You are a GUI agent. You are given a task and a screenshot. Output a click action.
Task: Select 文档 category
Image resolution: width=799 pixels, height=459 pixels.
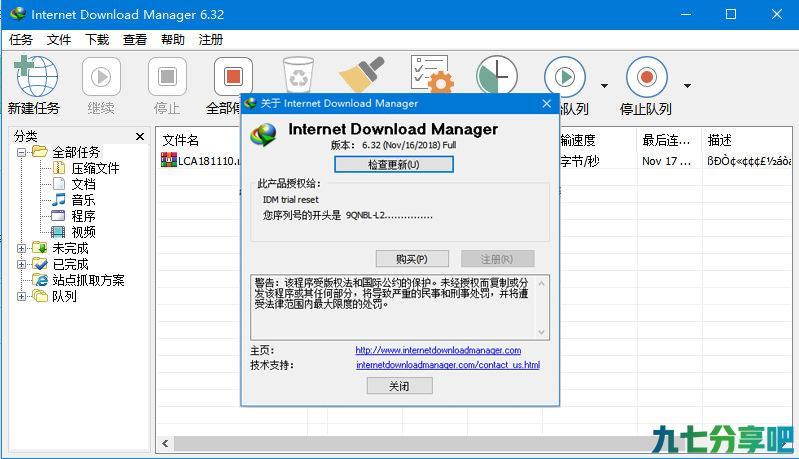[x=83, y=184]
